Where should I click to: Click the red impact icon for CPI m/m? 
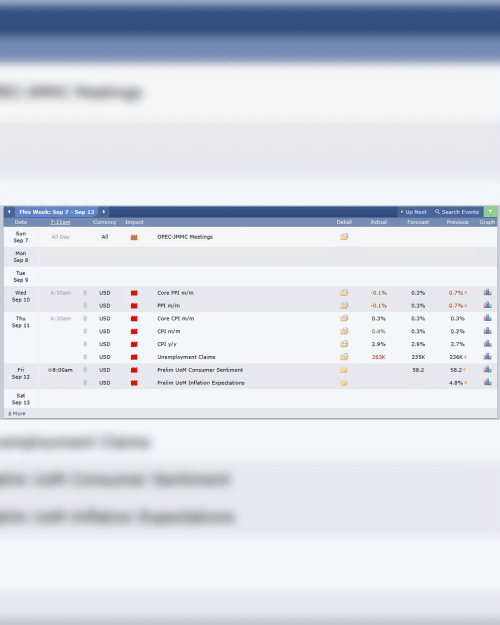(134, 332)
